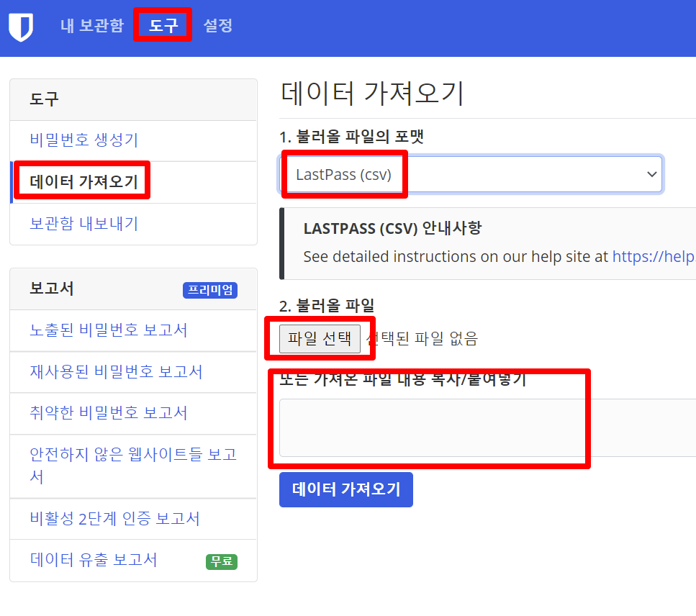Open the help site https link

click(x=654, y=256)
